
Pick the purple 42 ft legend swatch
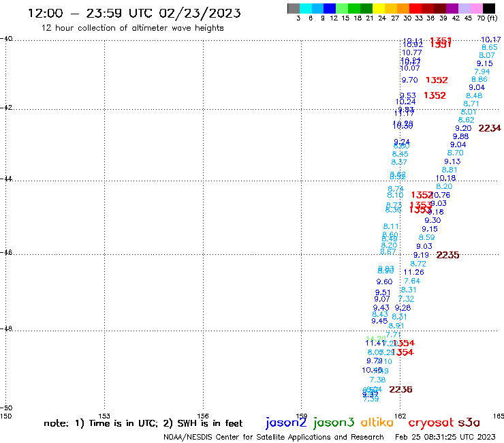pos(452,8)
